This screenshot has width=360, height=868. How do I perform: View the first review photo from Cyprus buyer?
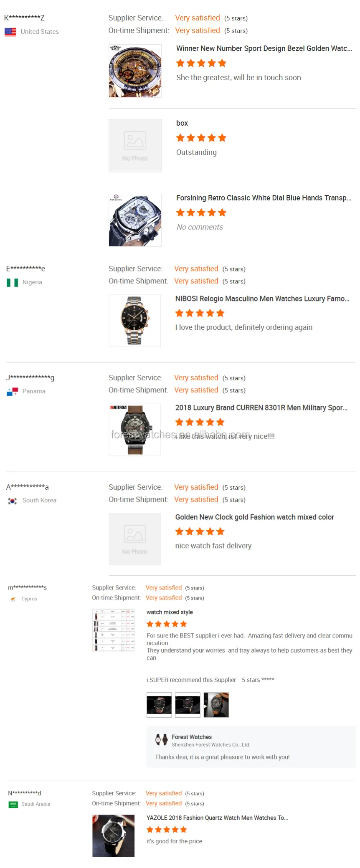pyautogui.click(x=159, y=705)
